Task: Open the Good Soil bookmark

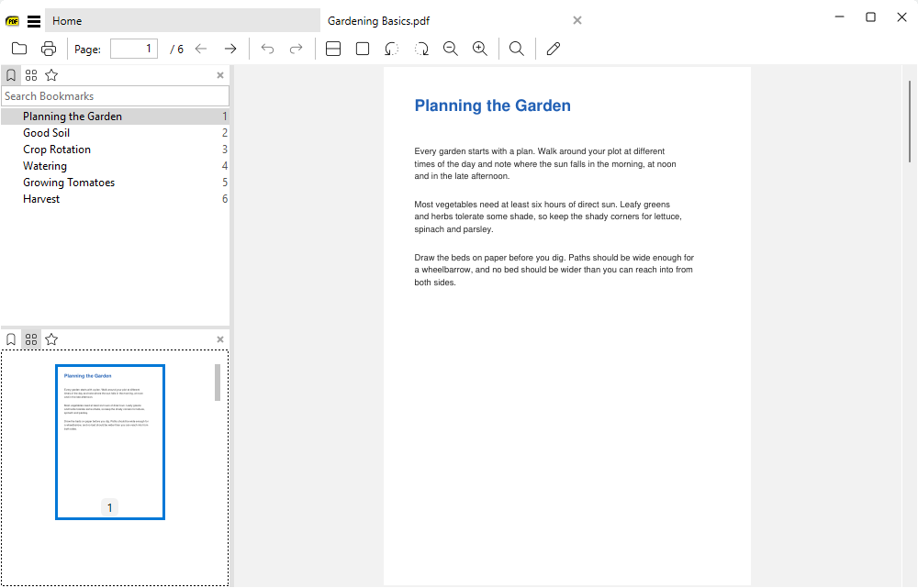Action: point(116,133)
